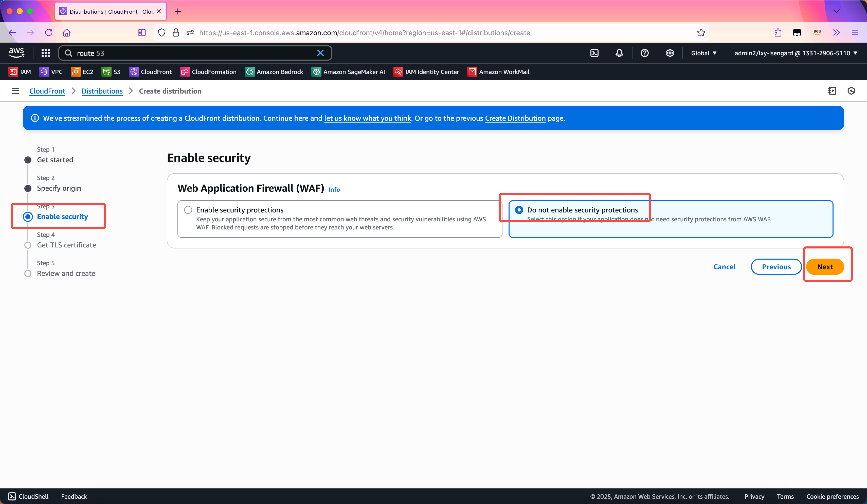Select the Enable security step
Image resolution: width=867 pixels, height=504 pixels.
62,217
